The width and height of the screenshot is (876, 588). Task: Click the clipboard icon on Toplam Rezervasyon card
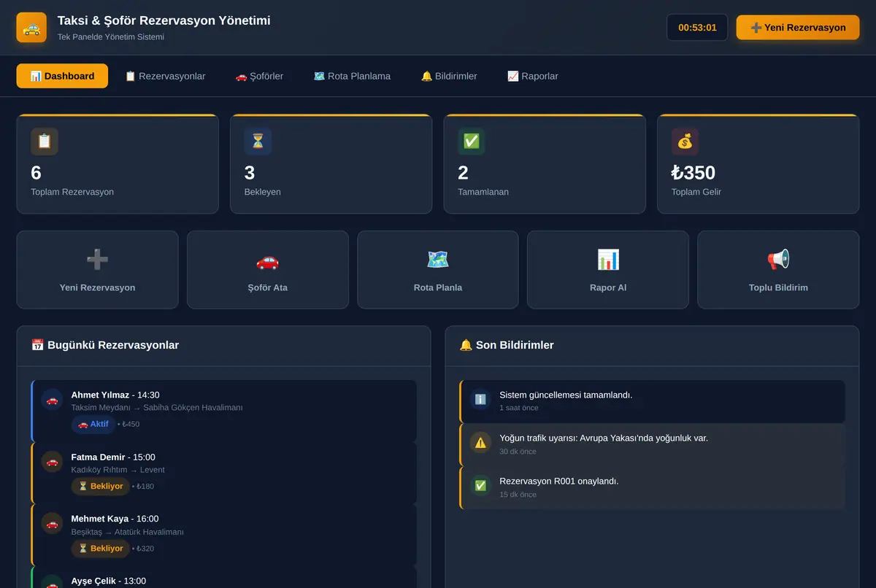coord(45,142)
